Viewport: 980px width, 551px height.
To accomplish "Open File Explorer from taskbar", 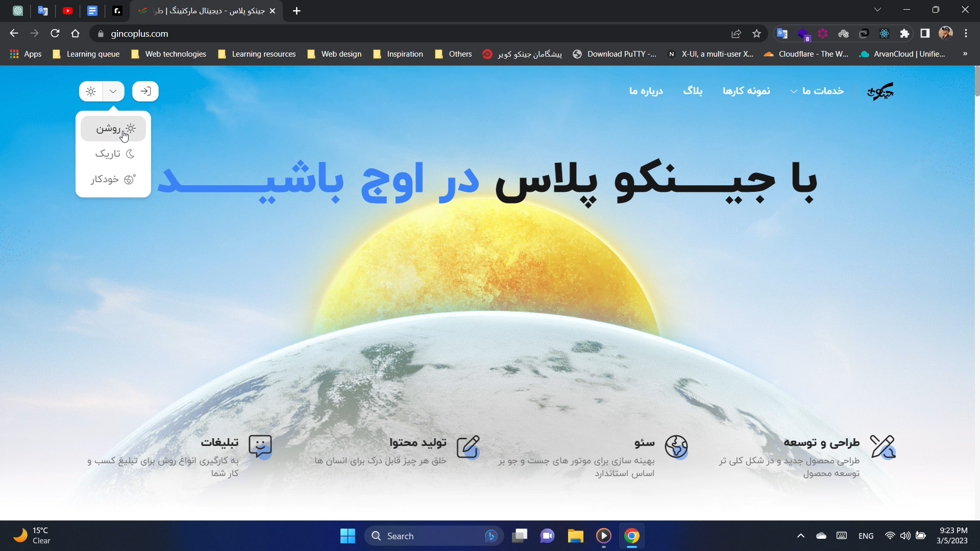I will coord(575,536).
